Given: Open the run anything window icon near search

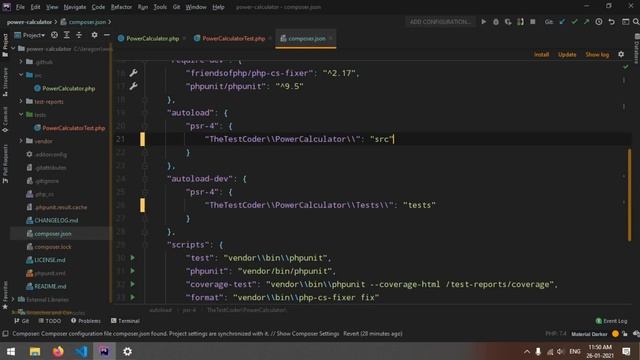Looking at the screenshot, I should pyautogui.click(x=625, y=22).
